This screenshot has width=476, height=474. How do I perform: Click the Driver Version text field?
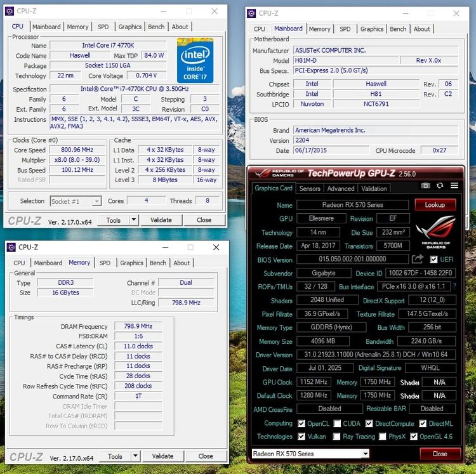click(x=376, y=355)
